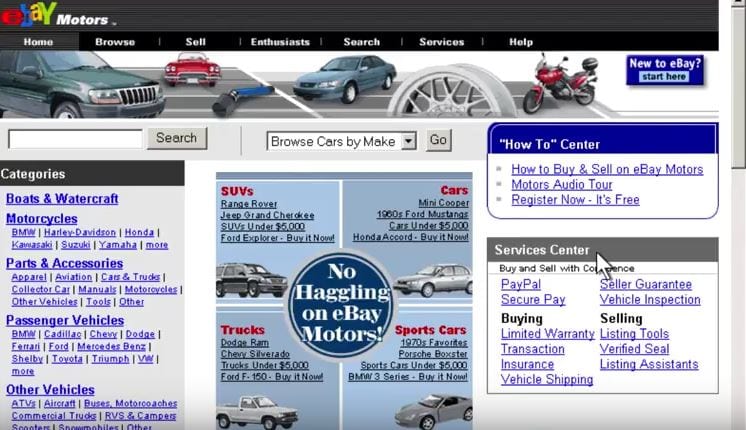Click the New to eBay start here banner
Viewport: 746px width, 430px height.
point(665,70)
